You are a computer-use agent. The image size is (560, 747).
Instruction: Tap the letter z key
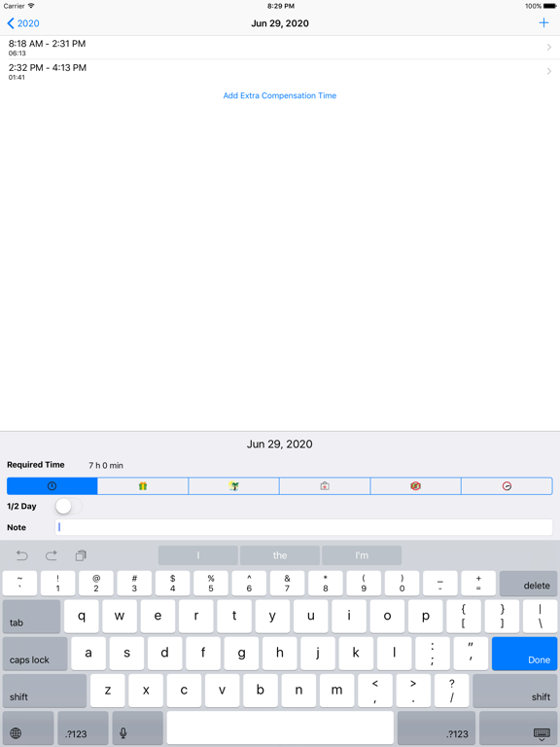108,691
